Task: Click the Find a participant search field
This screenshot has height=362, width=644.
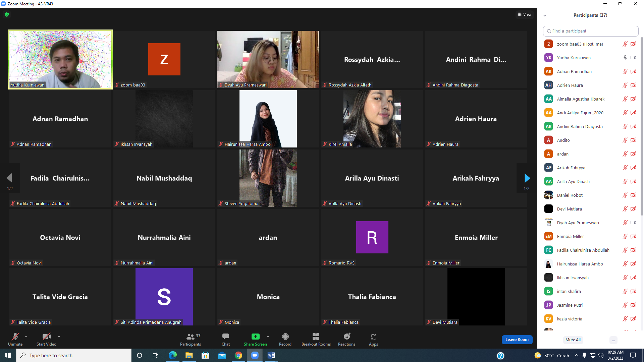Action: tap(590, 31)
